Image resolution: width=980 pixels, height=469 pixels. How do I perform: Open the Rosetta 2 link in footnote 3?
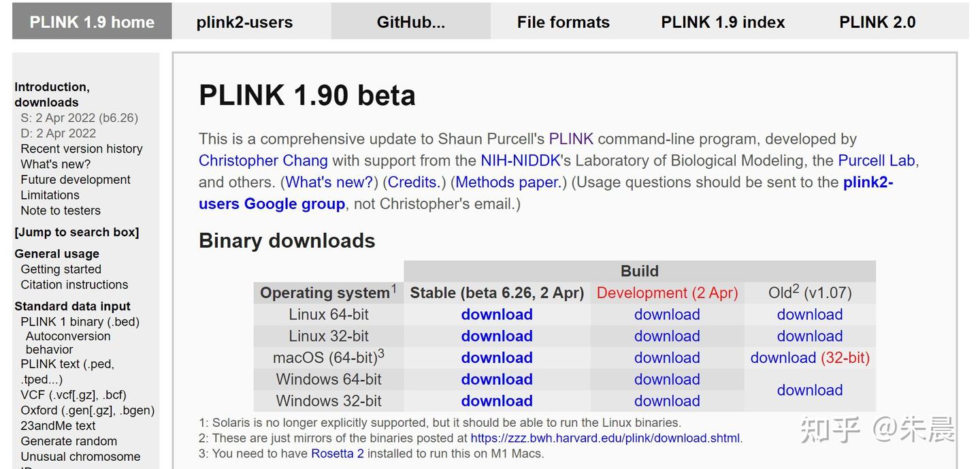(338, 453)
